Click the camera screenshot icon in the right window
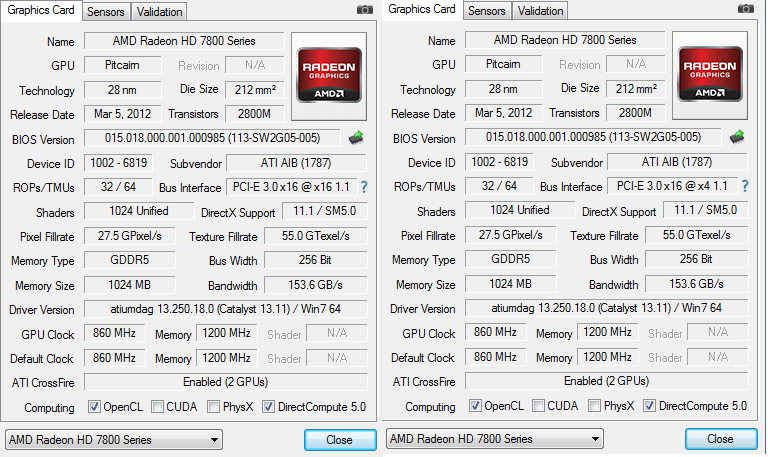768x457 pixels. coord(746,9)
